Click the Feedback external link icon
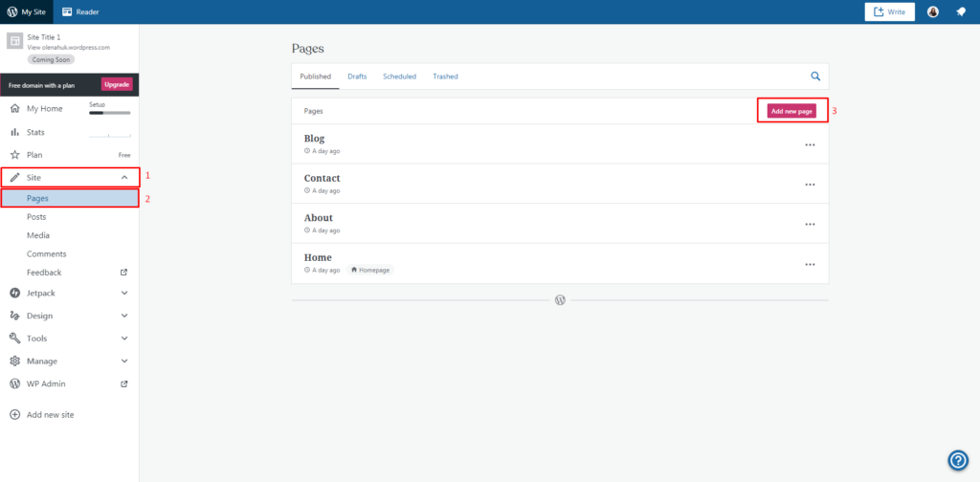This screenshot has height=482, width=980. (x=124, y=273)
